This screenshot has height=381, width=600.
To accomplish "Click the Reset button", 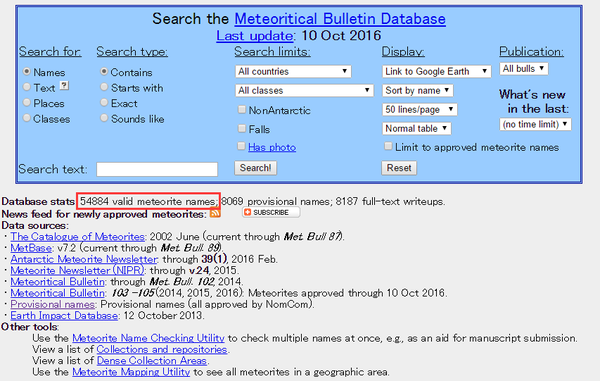I will pos(399,168).
